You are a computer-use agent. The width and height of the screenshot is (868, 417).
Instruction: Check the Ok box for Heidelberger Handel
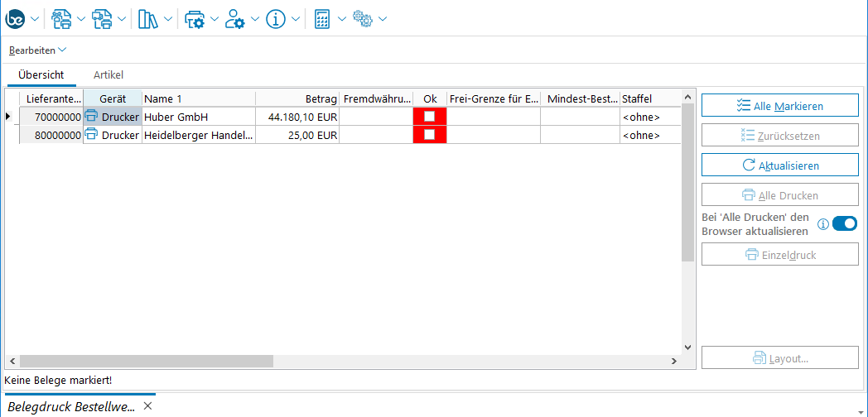tap(429, 135)
